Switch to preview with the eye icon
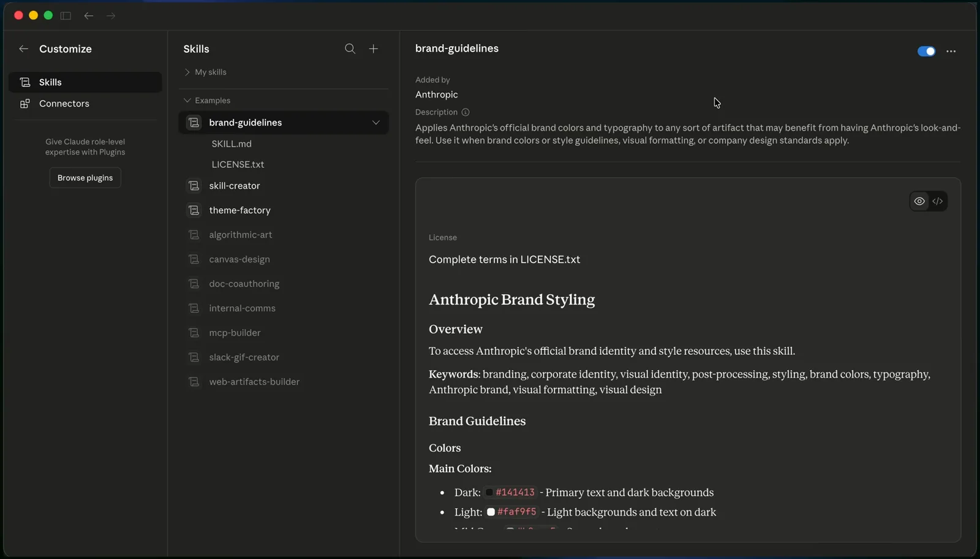Screen dimensions: 980x559 point(919,201)
